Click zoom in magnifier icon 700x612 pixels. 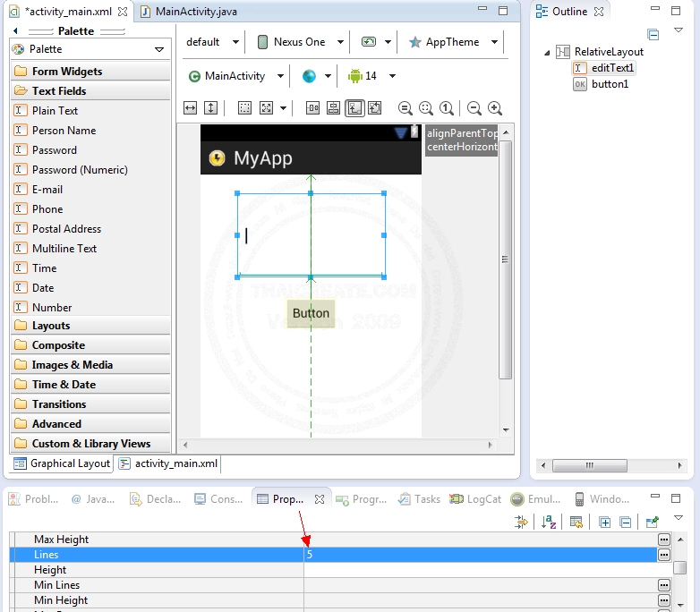tap(495, 108)
